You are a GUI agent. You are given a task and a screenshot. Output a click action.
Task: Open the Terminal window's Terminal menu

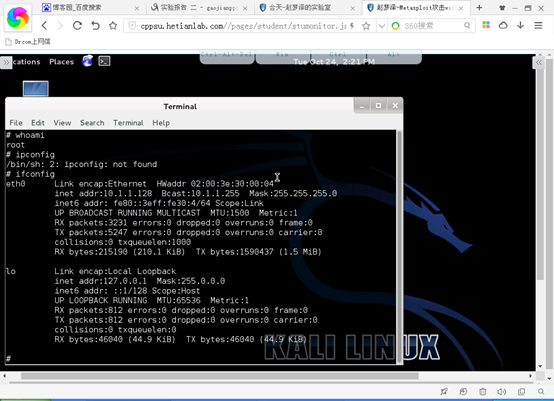128,123
